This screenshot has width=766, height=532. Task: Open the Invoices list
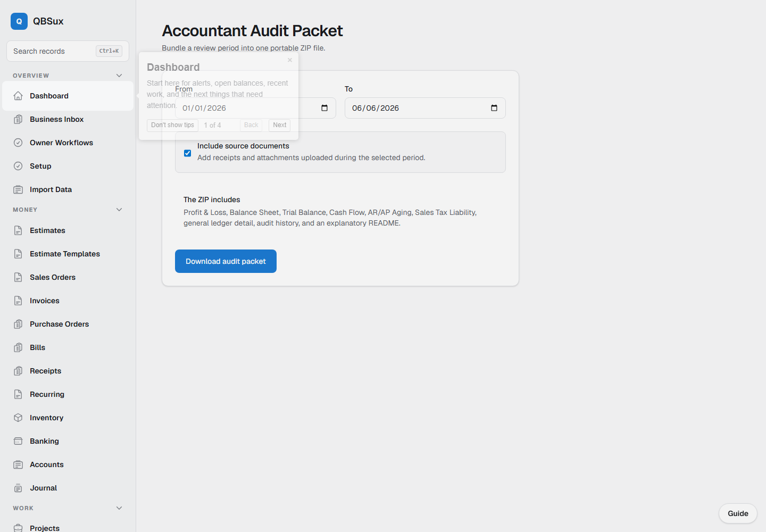coord(68,301)
